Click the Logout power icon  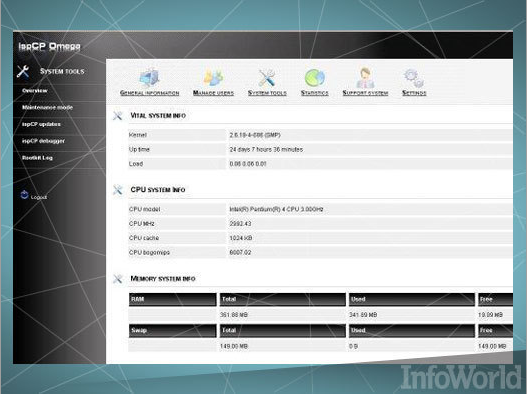point(25,195)
